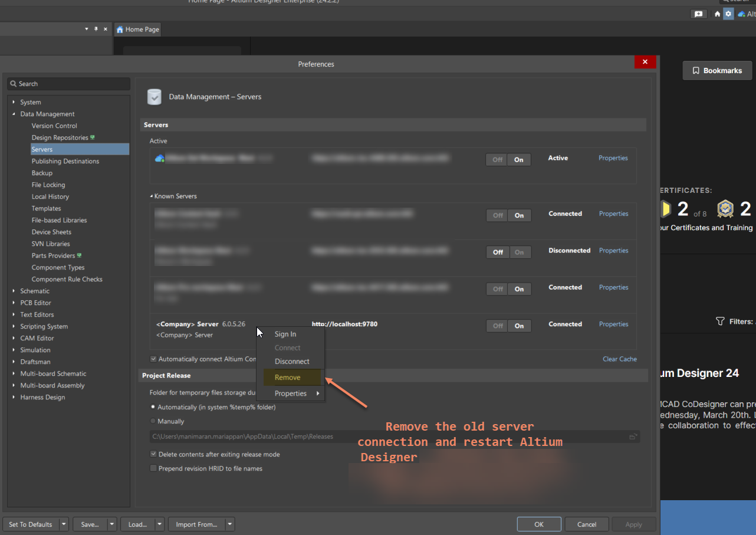This screenshot has width=756, height=535.
Task: Click the Altium cloud workspace icon in the top bar
Action: (741, 14)
